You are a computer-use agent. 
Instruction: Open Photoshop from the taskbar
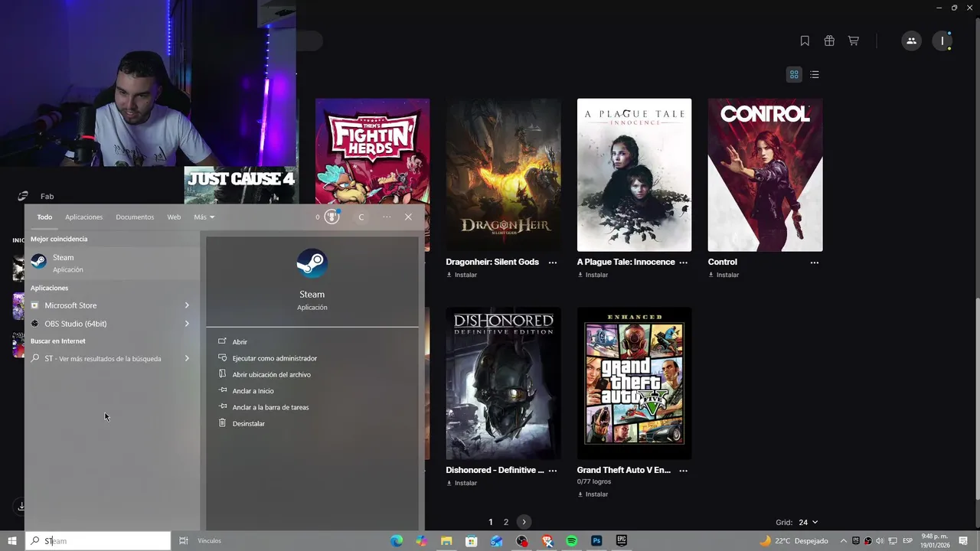pos(596,541)
